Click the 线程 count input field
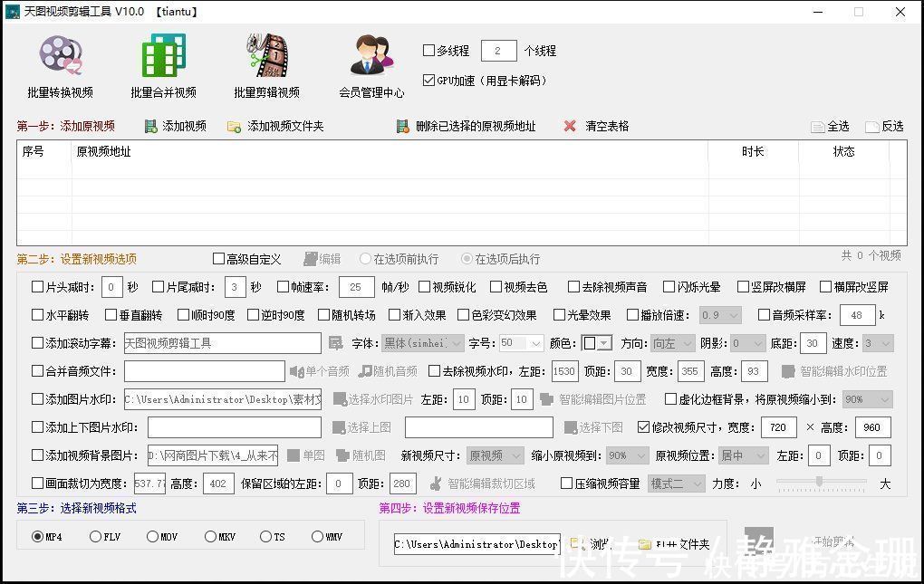Viewport: 924px width, 584px height. (499, 51)
